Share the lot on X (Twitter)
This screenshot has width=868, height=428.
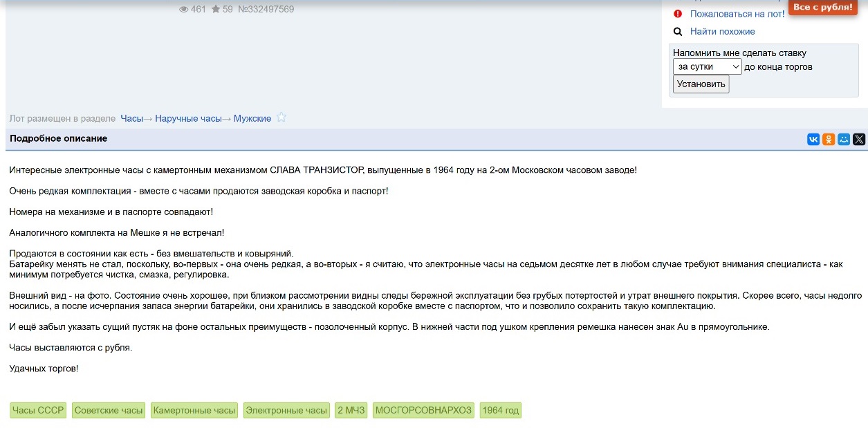point(859,139)
